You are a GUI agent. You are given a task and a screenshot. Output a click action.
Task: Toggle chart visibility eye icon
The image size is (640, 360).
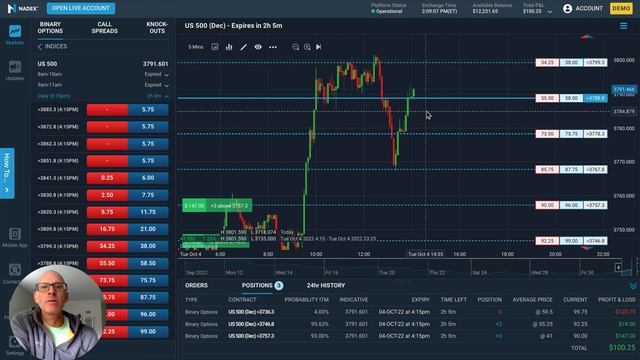pyautogui.click(x=258, y=47)
